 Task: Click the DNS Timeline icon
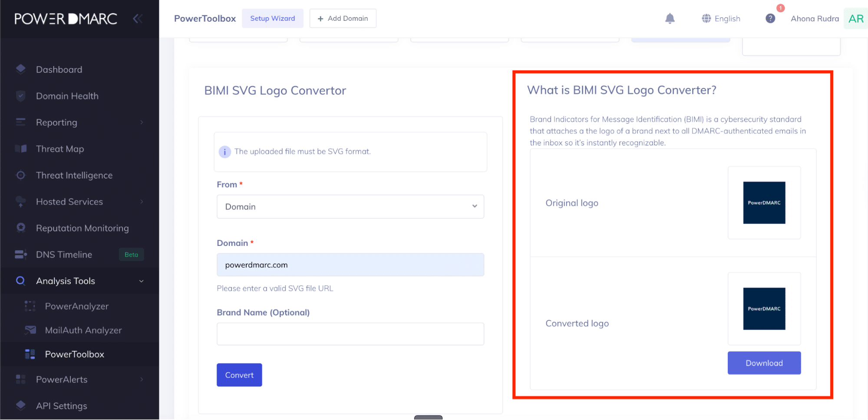[x=20, y=255]
